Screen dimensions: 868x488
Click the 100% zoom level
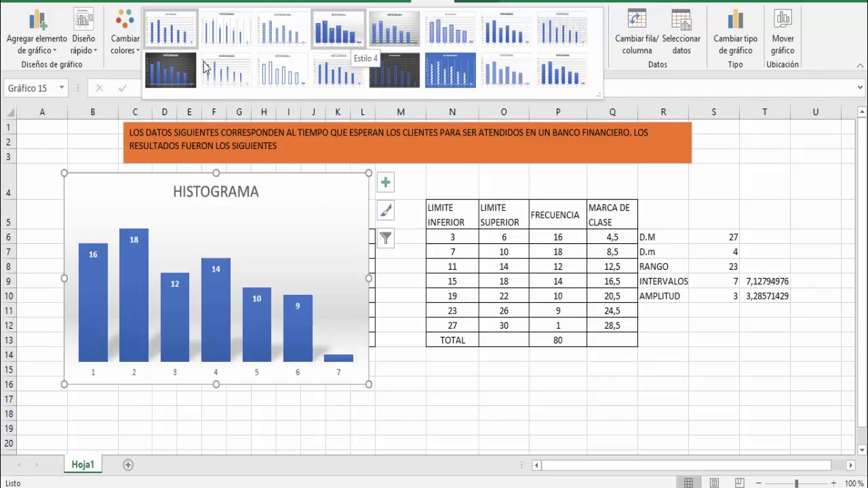tap(854, 483)
